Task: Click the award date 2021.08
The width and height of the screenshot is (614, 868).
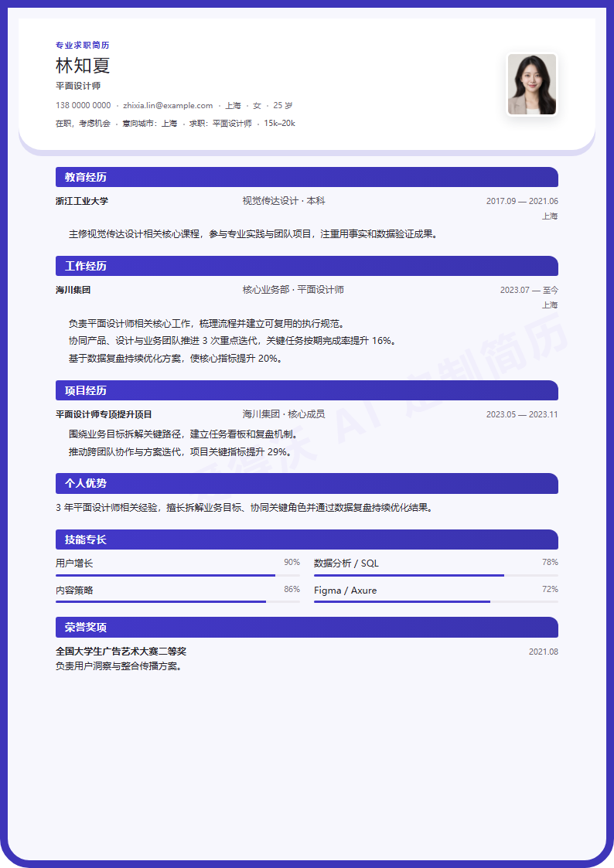Action: (543, 652)
